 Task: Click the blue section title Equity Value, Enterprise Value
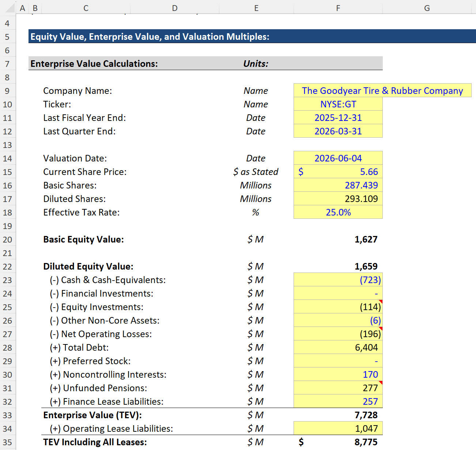[x=150, y=37]
